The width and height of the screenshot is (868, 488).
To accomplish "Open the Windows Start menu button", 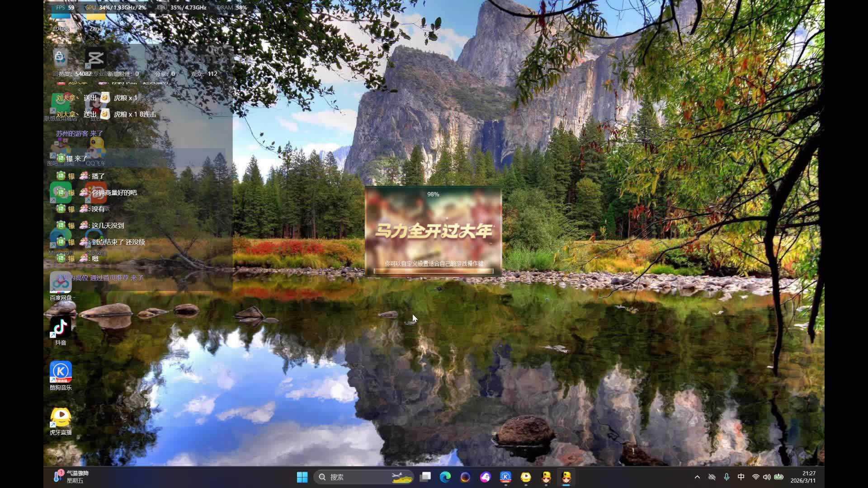I will click(302, 477).
